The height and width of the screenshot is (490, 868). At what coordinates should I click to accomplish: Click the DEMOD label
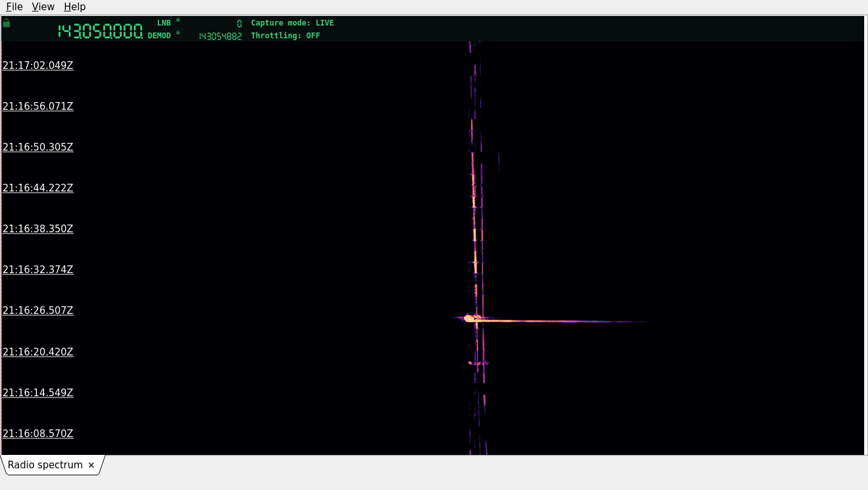(160, 36)
